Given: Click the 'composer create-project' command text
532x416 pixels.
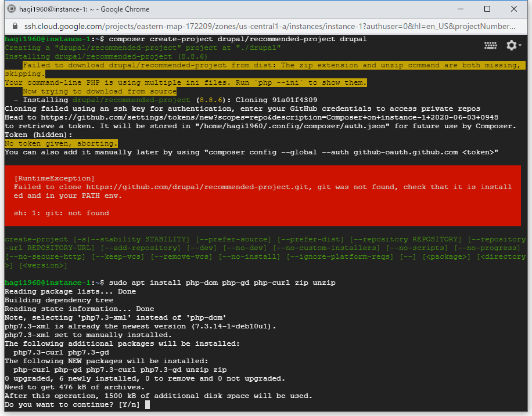Looking at the screenshot, I should 238,39.
